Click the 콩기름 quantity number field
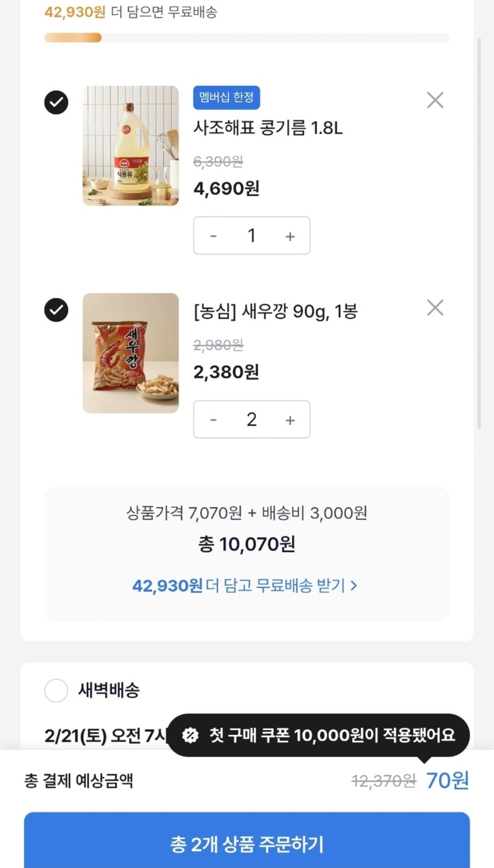The image size is (494, 868). 252,236
